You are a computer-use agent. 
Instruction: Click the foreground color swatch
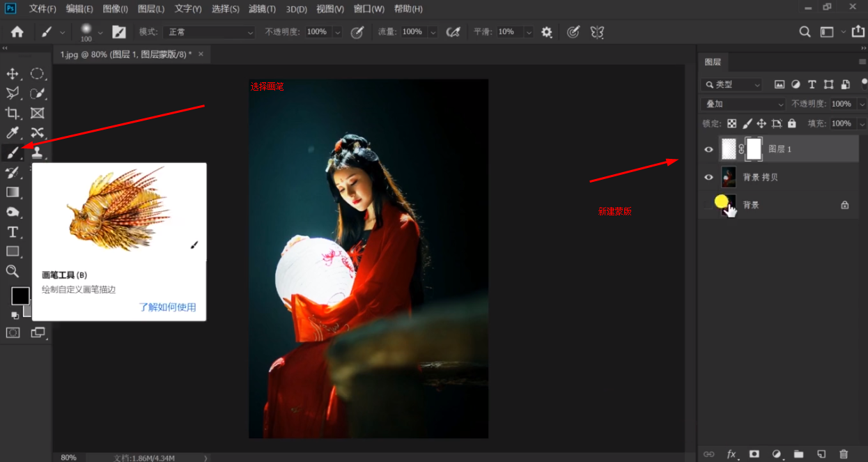coord(20,295)
